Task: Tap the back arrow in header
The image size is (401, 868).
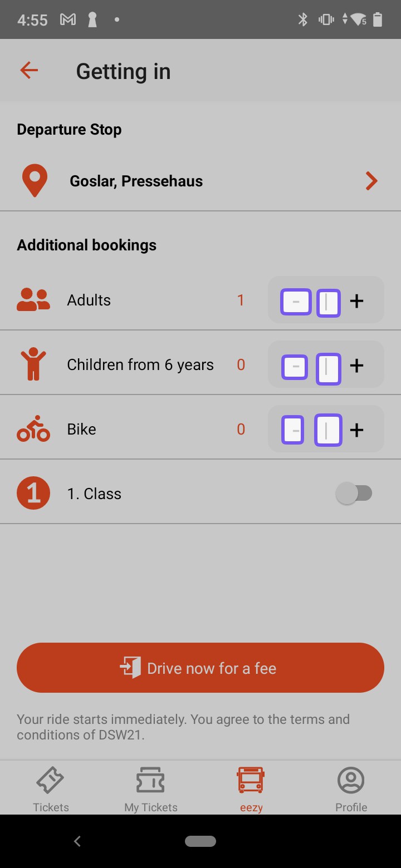Action: (29, 71)
